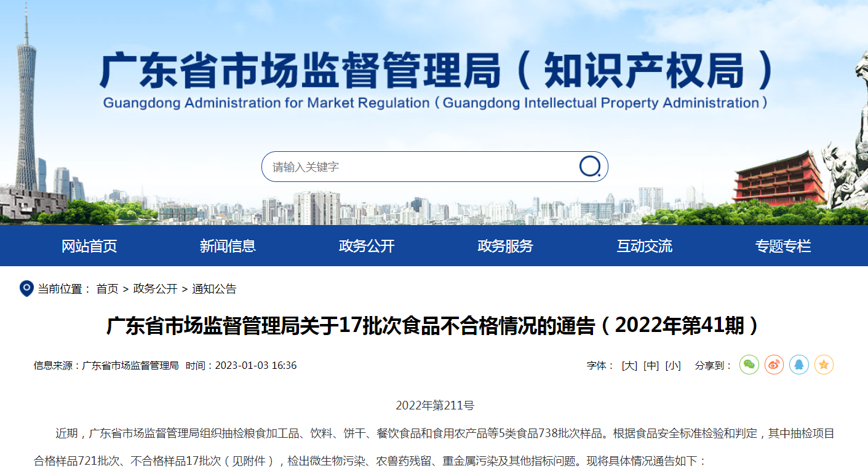This screenshot has width=868, height=474.
Task: Go to the 新闻信息 navigation item
Action: click(228, 247)
